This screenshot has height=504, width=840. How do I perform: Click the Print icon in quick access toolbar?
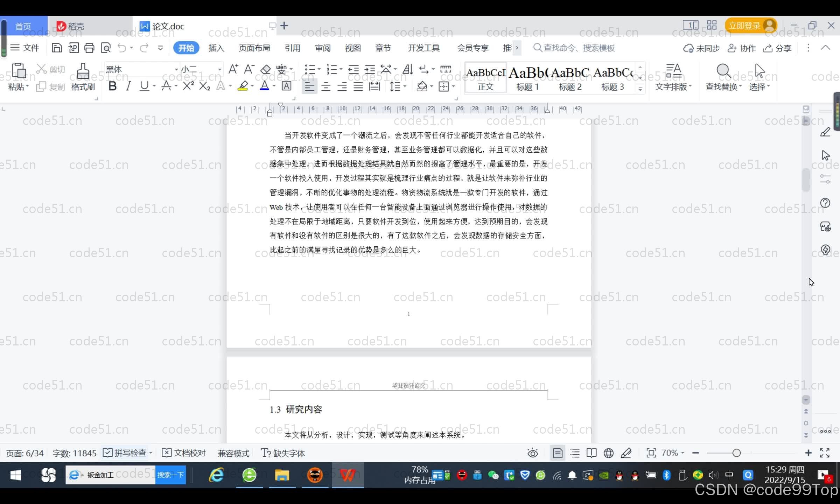coord(89,48)
